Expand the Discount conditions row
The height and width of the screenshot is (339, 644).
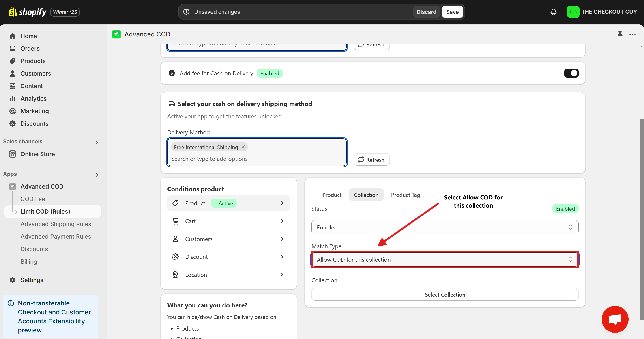point(228,257)
